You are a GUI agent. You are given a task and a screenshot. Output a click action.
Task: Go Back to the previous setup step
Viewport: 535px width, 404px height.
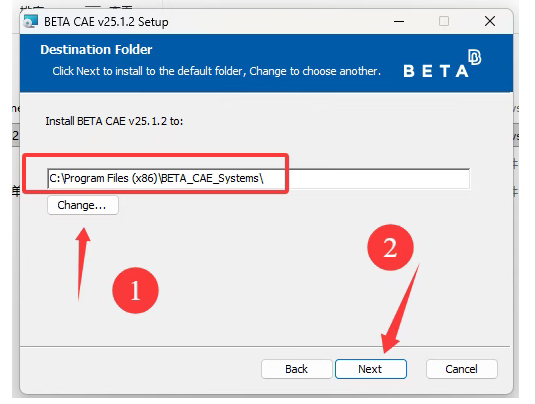click(x=297, y=369)
